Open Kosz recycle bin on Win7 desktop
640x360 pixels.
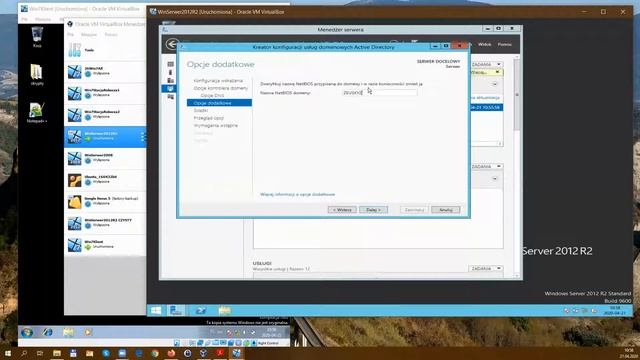(37, 37)
